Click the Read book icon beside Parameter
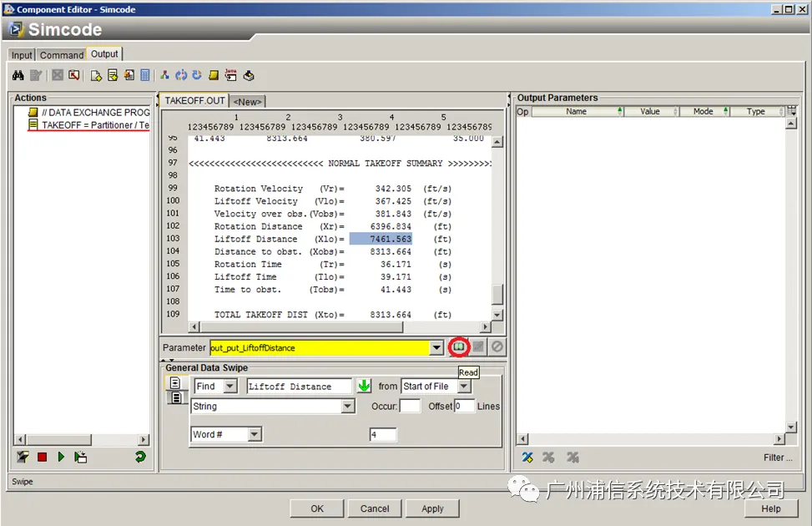The image size is (812, 526). click(x=459, y=346)
